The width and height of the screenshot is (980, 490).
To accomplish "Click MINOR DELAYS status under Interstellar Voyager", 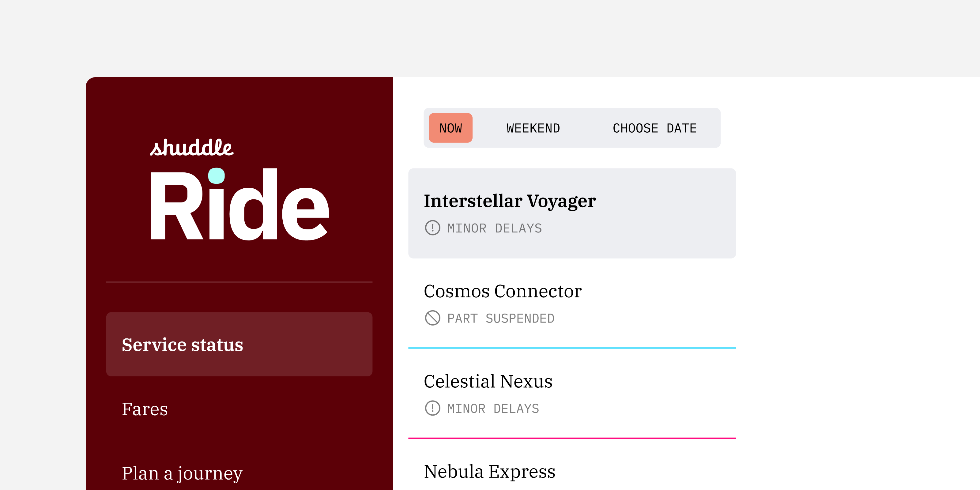I will pyautogui.click(x=495, y=228).
